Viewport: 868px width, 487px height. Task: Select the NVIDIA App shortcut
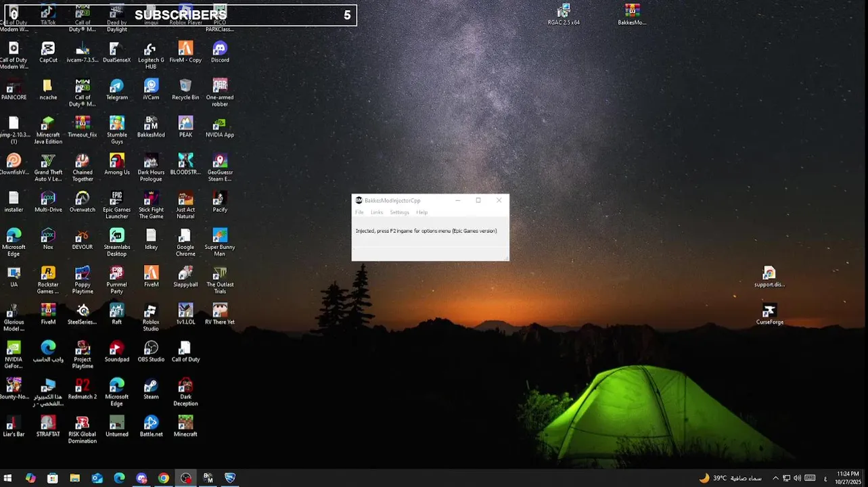pyautogui.click(x=220, y=126)
